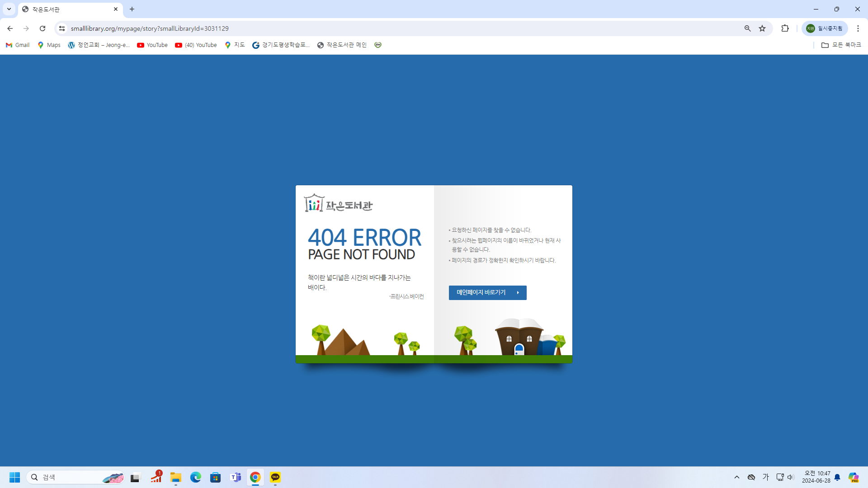Image resolution: width=868 pixels, height=488 pixels.
Task: Close the 작은도서관 tab
Action: [x=116, y=9]
